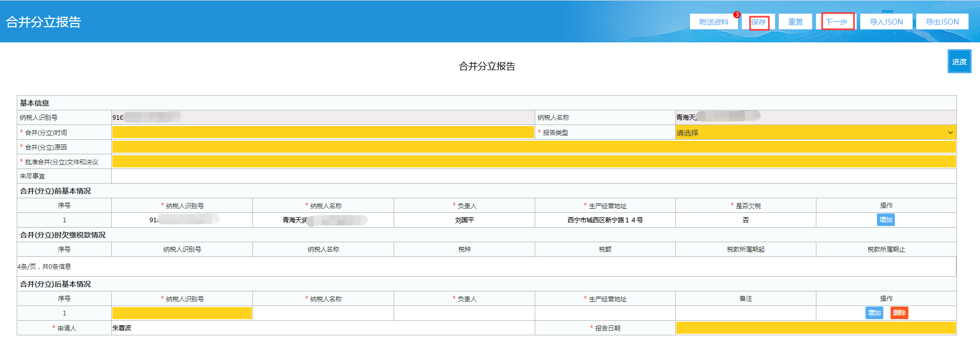Click the 未尽事宜 input field
This screenshot has width=980, height=339.
click(534, 176)
